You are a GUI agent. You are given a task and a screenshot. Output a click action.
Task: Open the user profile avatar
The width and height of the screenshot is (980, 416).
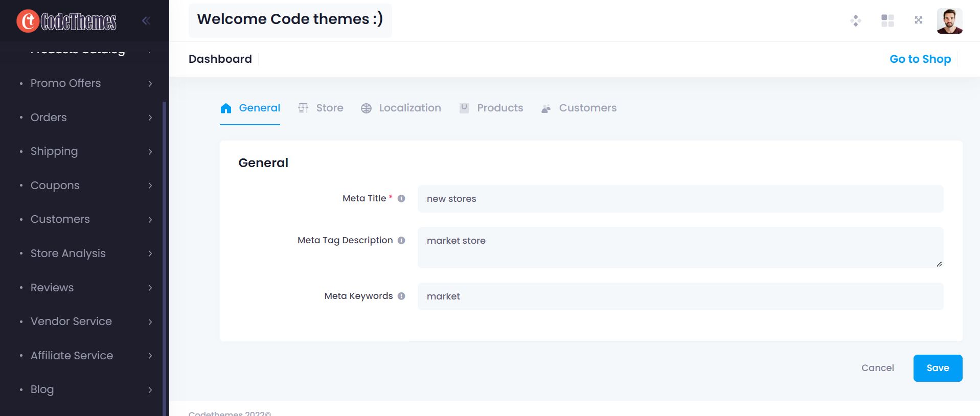click(x=949, y=21)
